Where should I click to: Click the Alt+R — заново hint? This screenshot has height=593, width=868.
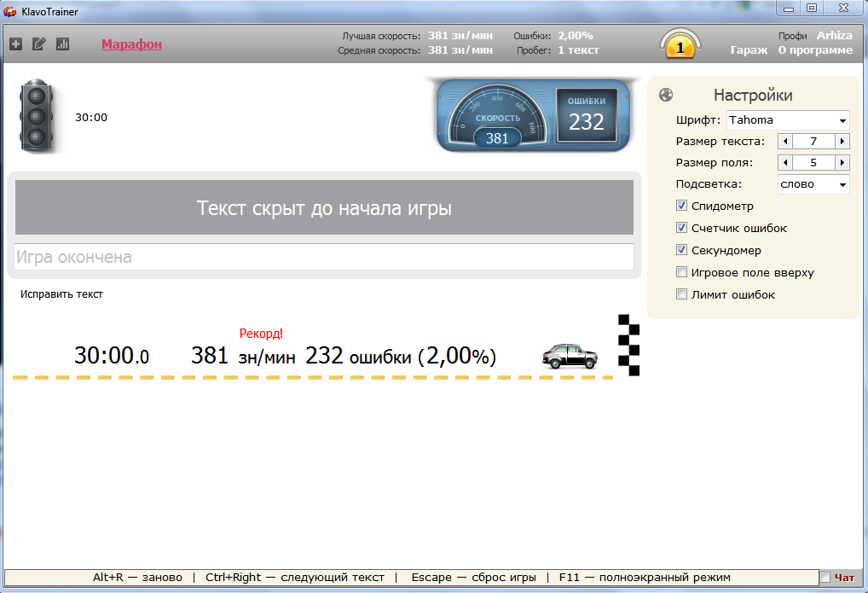(x=137, y=578)
